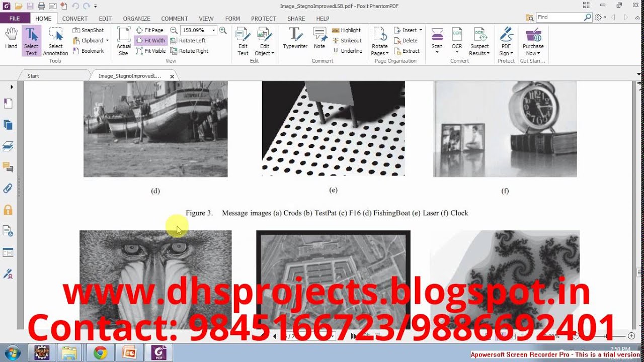The image size is (644, 362).
Task: Select the Hand tool
Action: coord(11,39)
